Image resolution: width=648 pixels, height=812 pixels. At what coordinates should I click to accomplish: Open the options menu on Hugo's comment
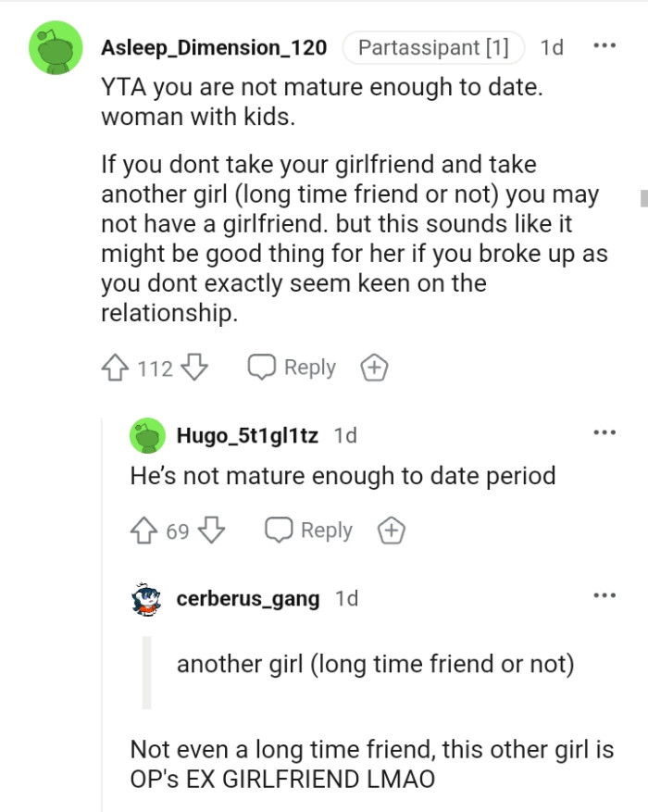coord(605,431)
